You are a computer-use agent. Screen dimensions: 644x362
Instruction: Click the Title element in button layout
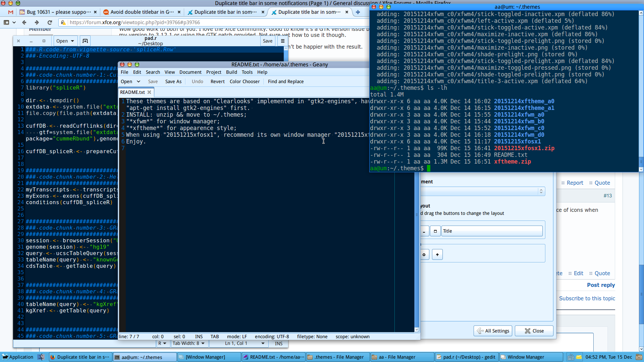coord(492,231)
